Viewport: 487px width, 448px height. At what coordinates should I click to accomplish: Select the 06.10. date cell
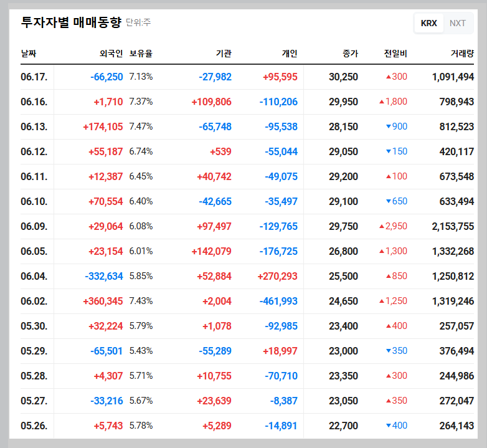pos(34,201)
